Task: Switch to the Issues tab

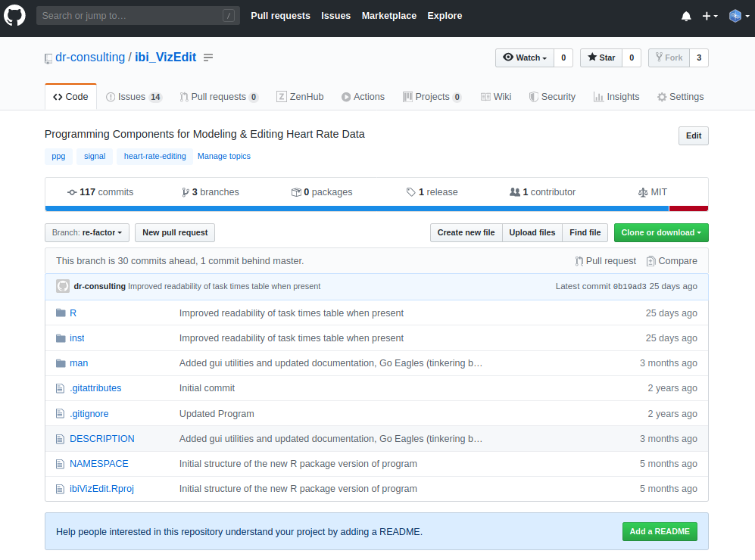Action: click(134, 97)
